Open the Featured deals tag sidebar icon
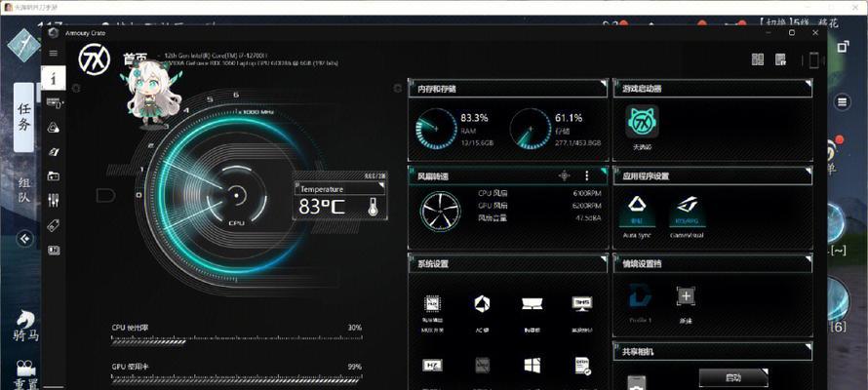 54,225
